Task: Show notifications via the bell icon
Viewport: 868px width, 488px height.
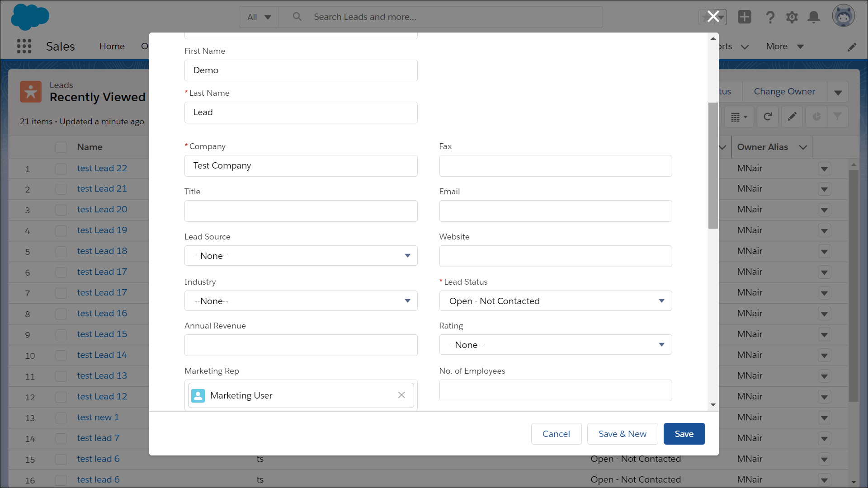Action: pyautogui.click(x=813, y=17)
